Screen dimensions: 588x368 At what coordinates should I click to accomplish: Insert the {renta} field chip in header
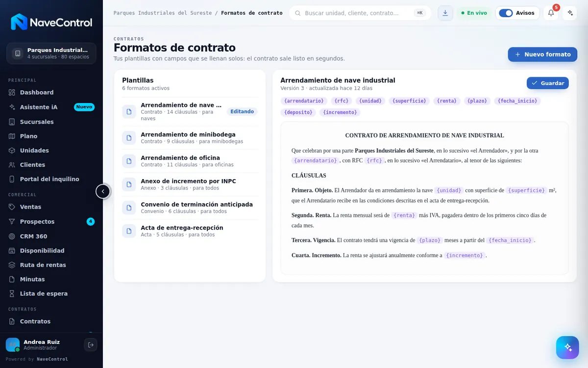pyautogui.click(x=447, y=101)
